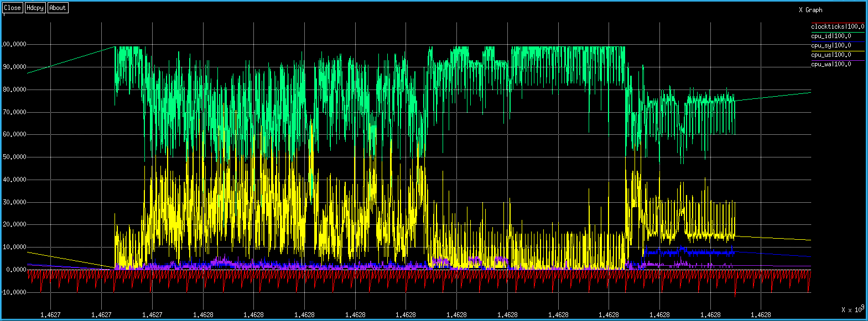
Task: Select the cpu_wa|100.0 legend entry
Action: pyautogui.click(x=831, y=64)
